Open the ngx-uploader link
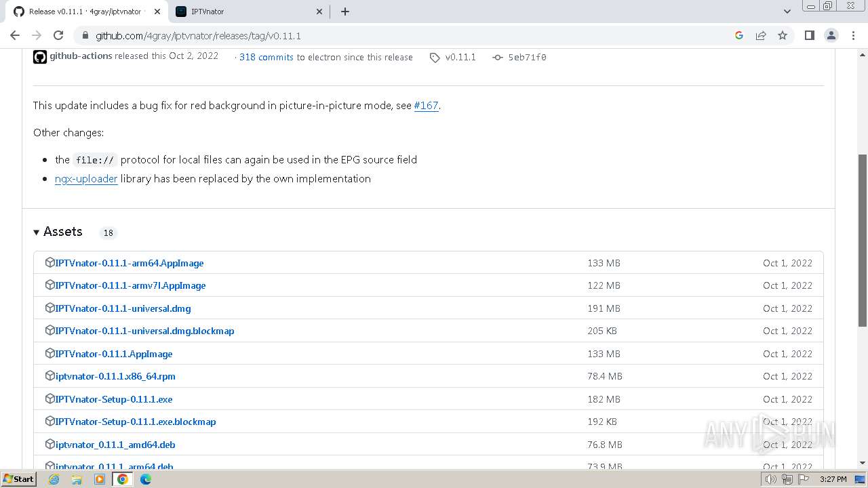Screen dimensions: 868x488 click(86, 179)
